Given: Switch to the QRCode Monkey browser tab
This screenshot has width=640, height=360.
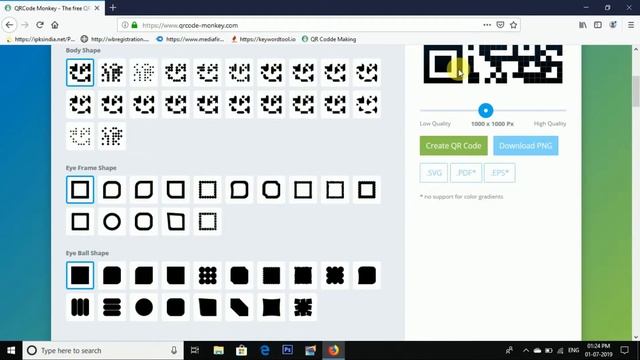Looking at the screenshot, I should 52,8.
